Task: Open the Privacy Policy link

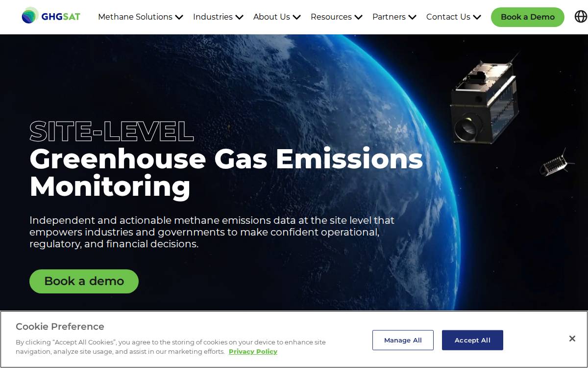Action: click(253, 351)
